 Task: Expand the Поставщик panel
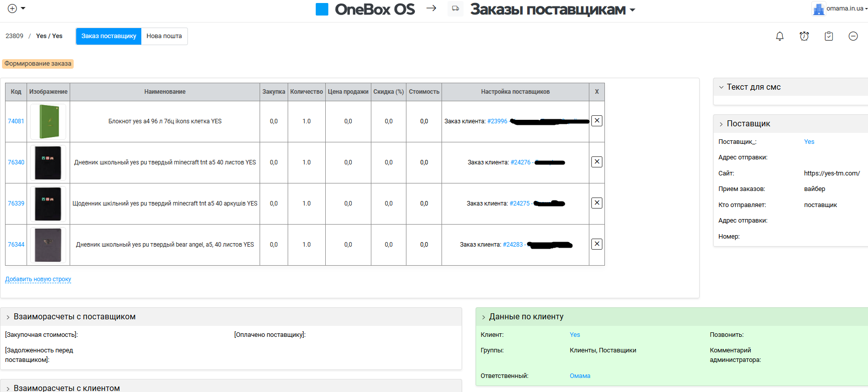pos(721,124)
